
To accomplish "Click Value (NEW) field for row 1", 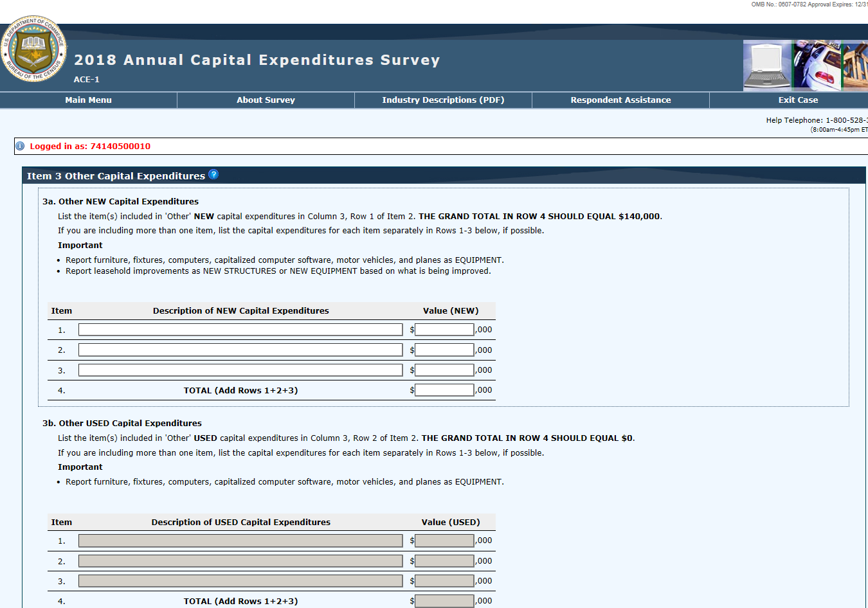I will pyautogui.click(x=444, y=330).
